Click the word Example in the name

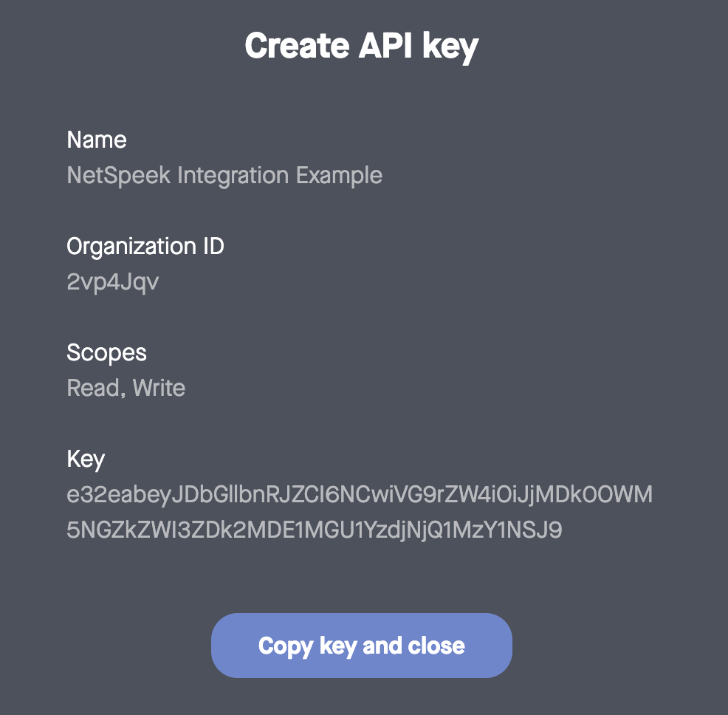339,175
